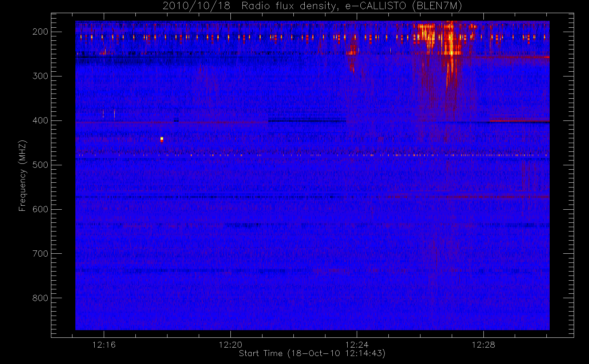The height and width of the screenshot is (364, 589).
Task: Click the 12:28 time tick label
Action: click(484, 345)
